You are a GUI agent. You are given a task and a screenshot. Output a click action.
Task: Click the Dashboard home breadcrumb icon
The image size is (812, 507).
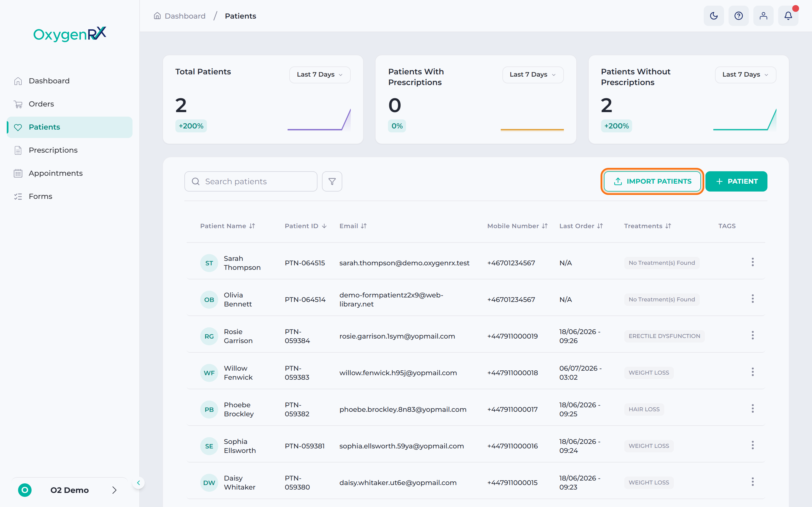coord(157,16)
